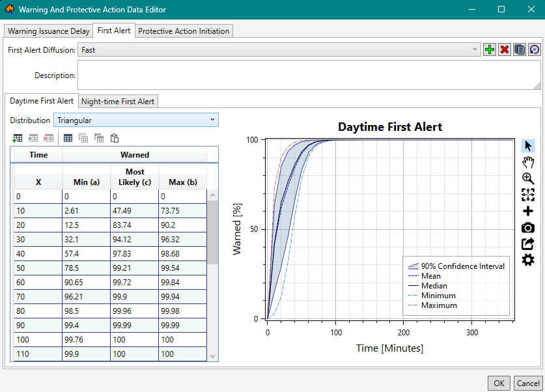
Task: Select the arrow pointer tool on the chart
Action: (x=528, y=145)
